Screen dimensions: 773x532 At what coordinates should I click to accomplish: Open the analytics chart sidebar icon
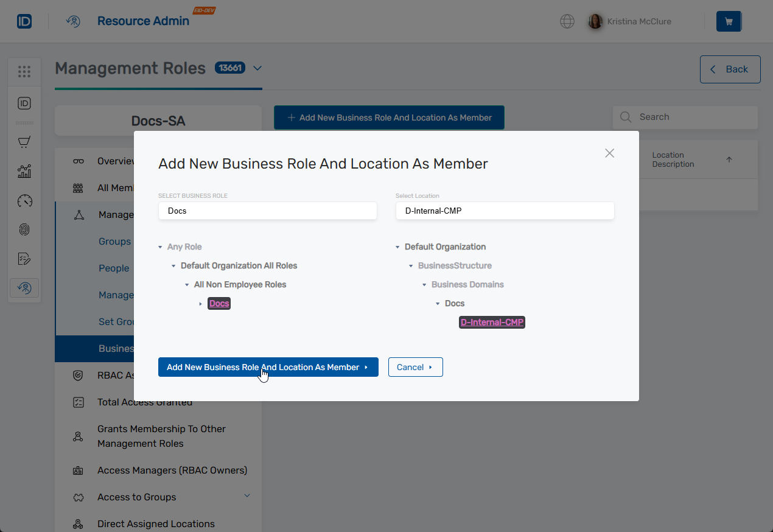pyautogui.click(x=24, y=171)
